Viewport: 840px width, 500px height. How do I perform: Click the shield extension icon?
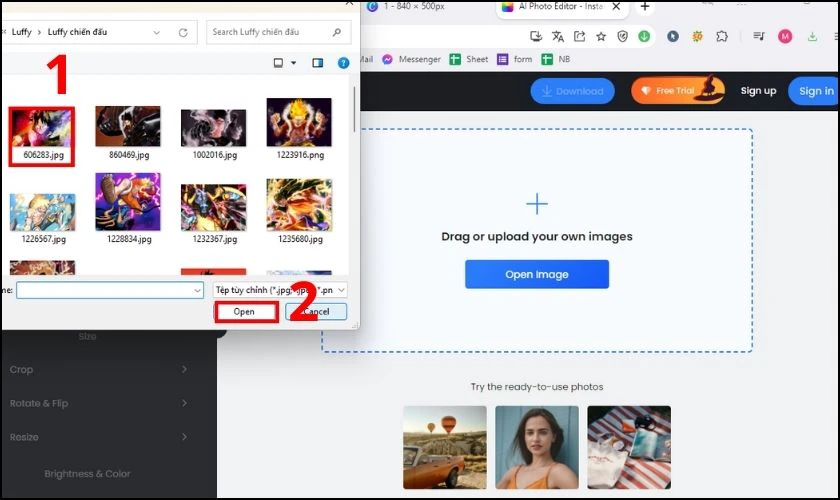pos(622,36)
